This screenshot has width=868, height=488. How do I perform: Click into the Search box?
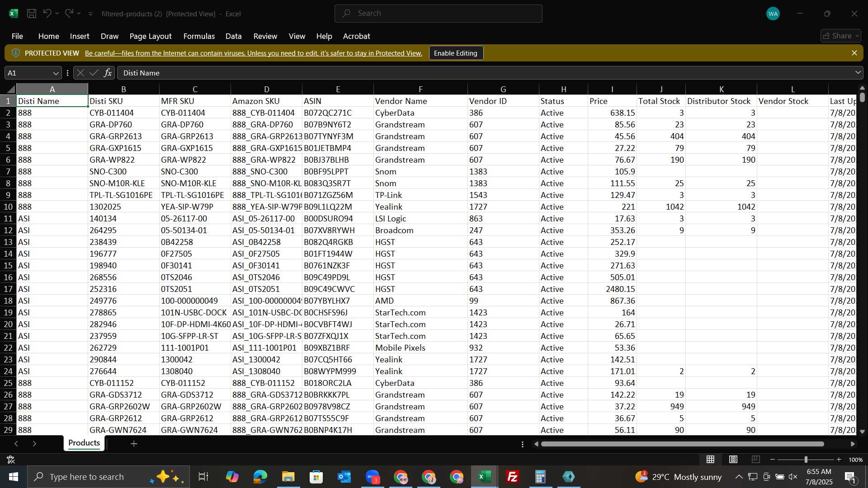[438, 14]
